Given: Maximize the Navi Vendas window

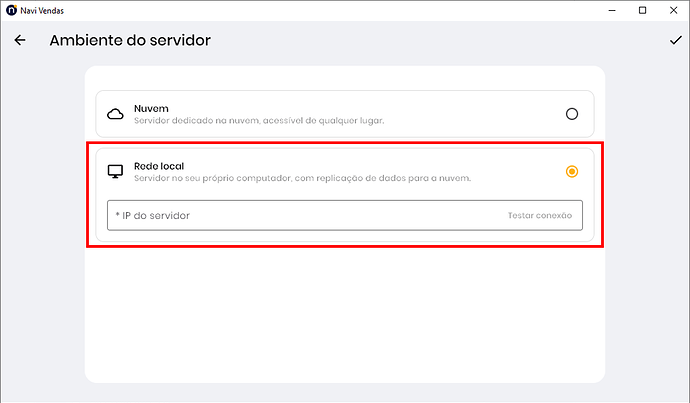Looking at the screenshot, I should point(642,10).
